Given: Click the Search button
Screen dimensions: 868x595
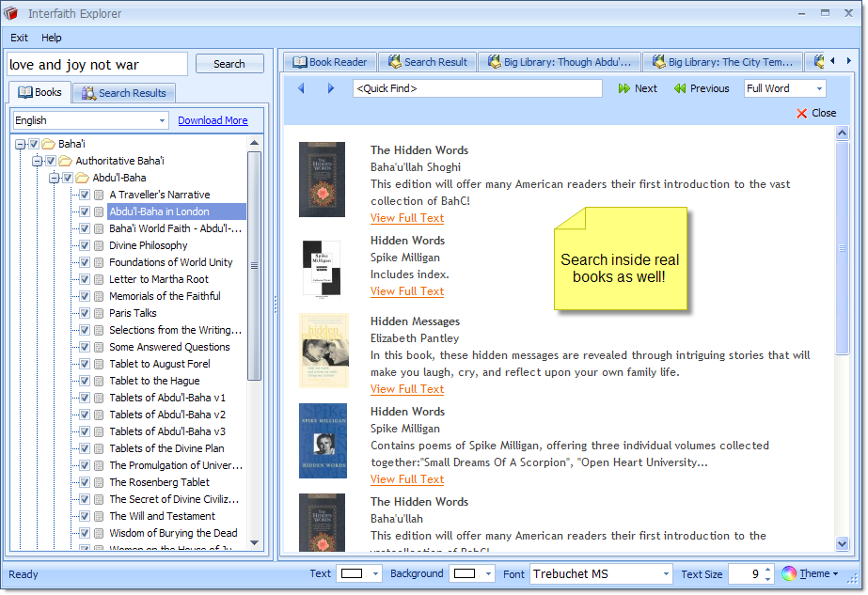Looking at the screenshot, I should (x=229, y=64).
